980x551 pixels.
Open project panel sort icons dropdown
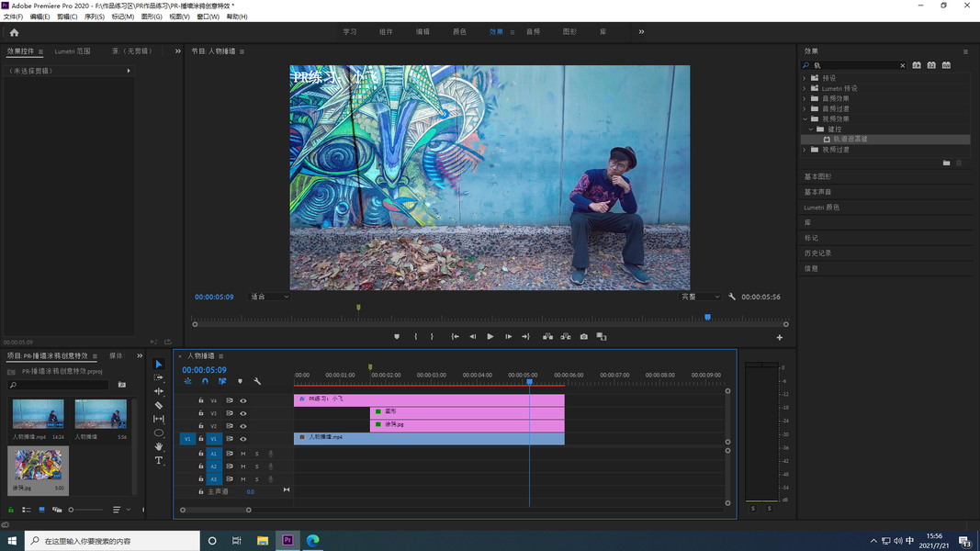coord(121,510)
